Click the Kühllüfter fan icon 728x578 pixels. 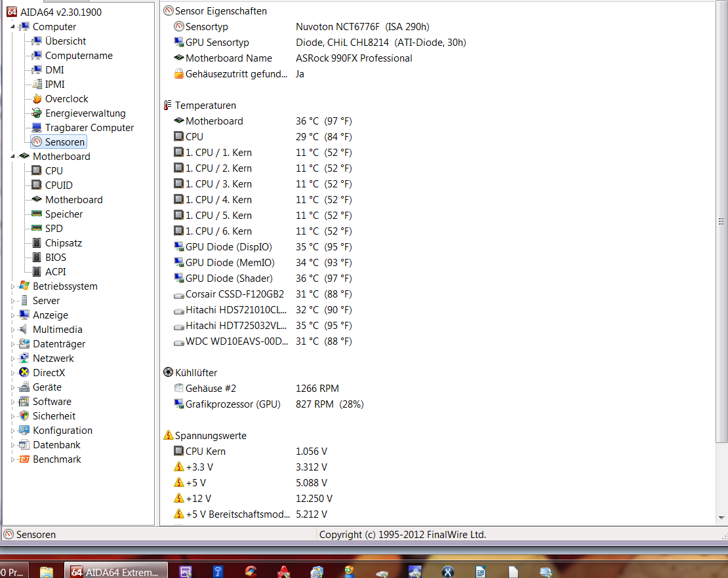(168, 372)
